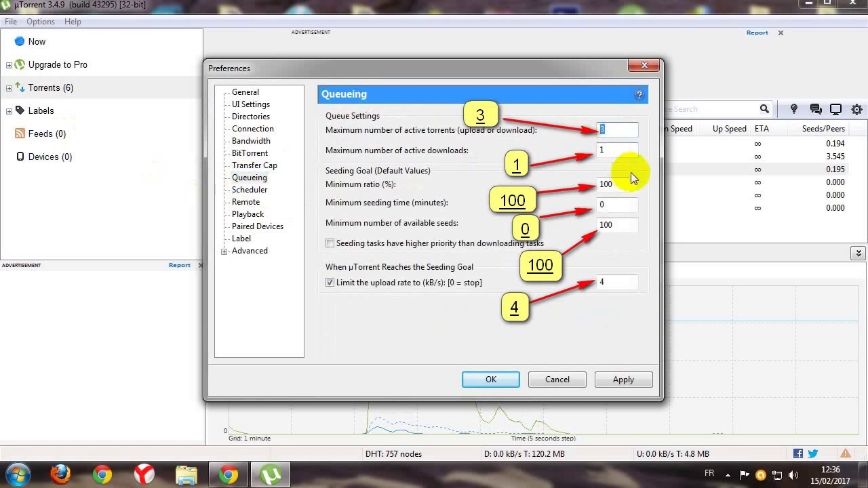Viewport: 868px width, 488px height.
Task: Focus the maximum active torrents field
Action: coord(617,129)
